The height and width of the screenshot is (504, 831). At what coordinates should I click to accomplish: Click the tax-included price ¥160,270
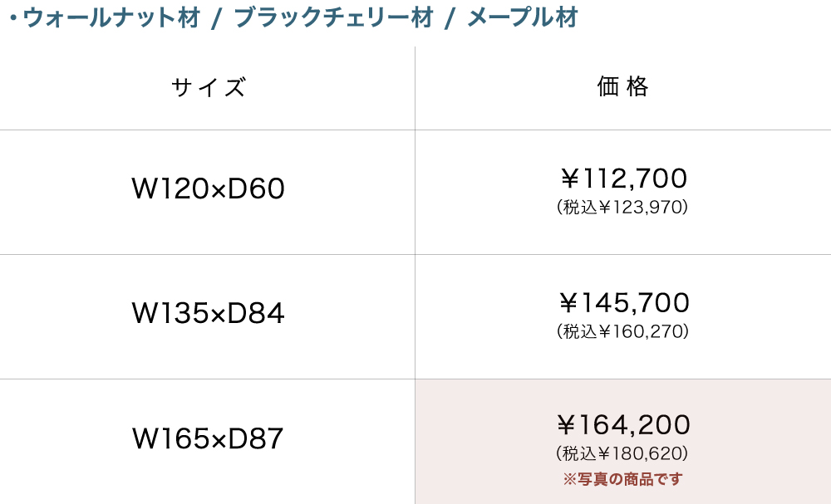pyautogui.click(x=622, y=332)
